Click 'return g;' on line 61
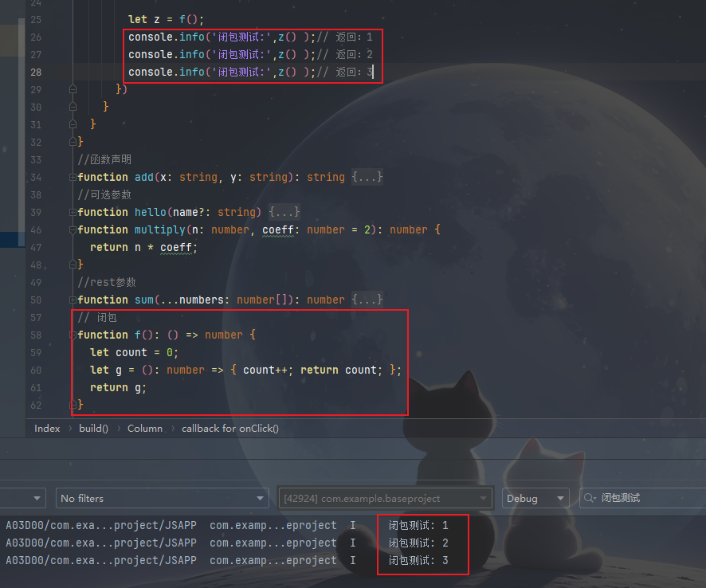 [x=118, y=388]
